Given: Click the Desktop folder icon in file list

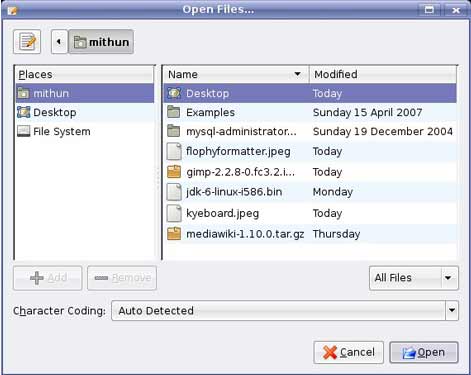Looking at the screenshot, I should (x=174, y=93).
